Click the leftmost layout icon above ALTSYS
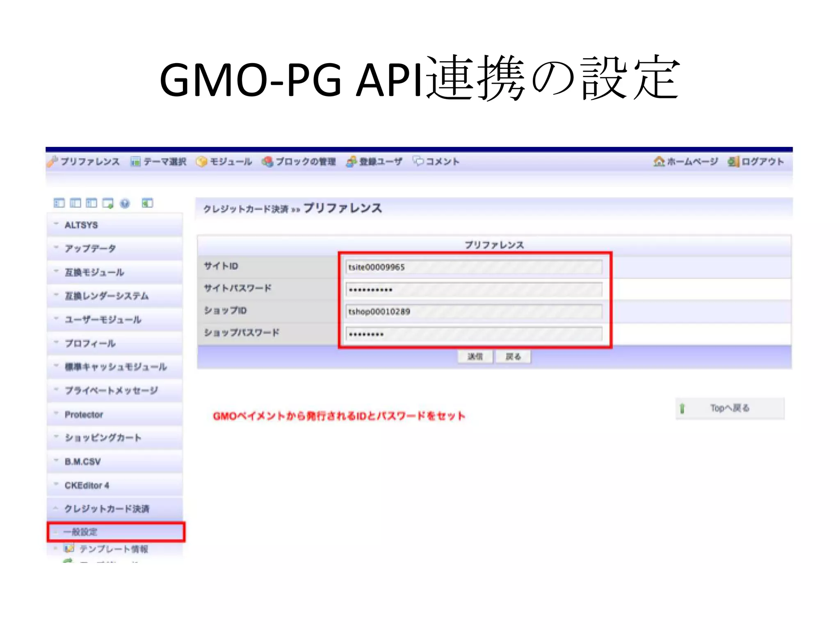Viewport: 840px width, 630px height. pos(59,203)
